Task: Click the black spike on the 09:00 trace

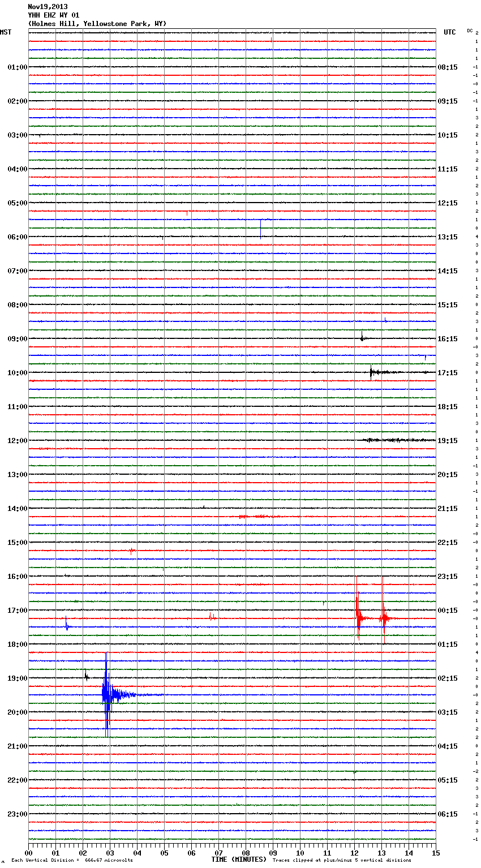Action: (x=363, y=337)
